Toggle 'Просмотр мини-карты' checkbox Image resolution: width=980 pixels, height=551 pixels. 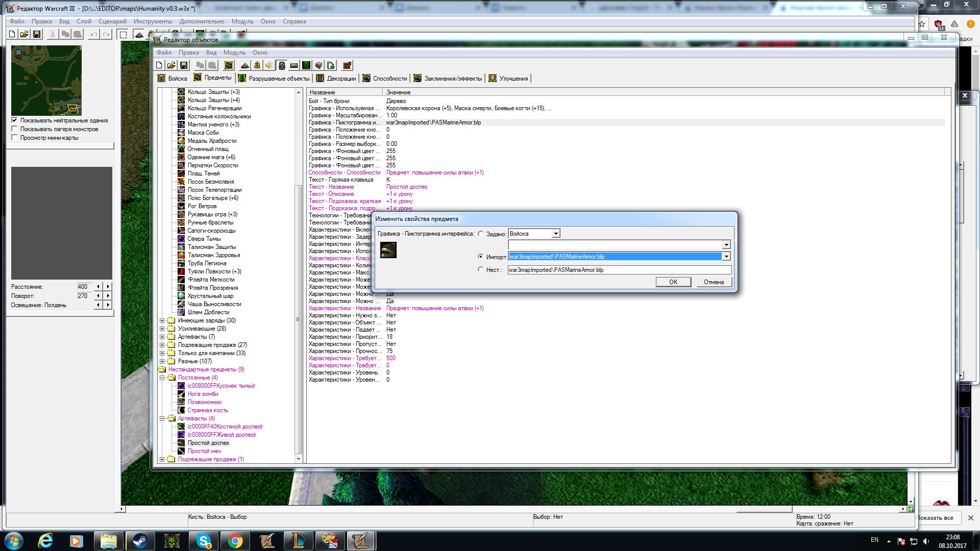tap(14, 138)
